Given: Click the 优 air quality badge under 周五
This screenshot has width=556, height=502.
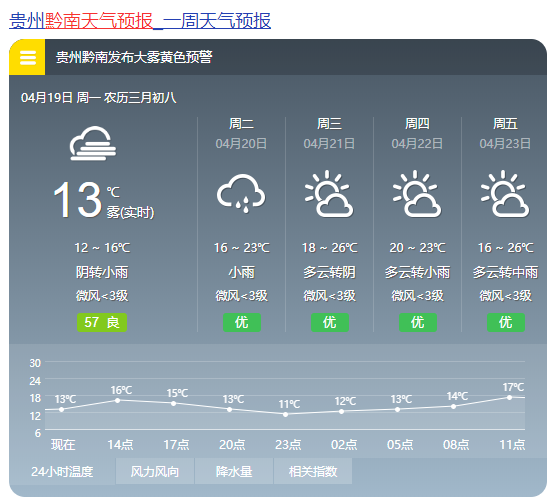Looking at the screenshot, I should point(506,322).
